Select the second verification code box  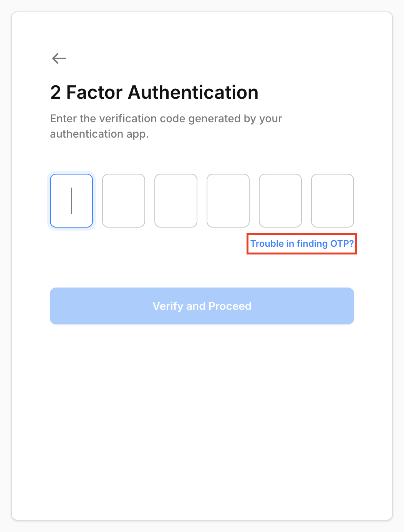[x=124, y=201]
